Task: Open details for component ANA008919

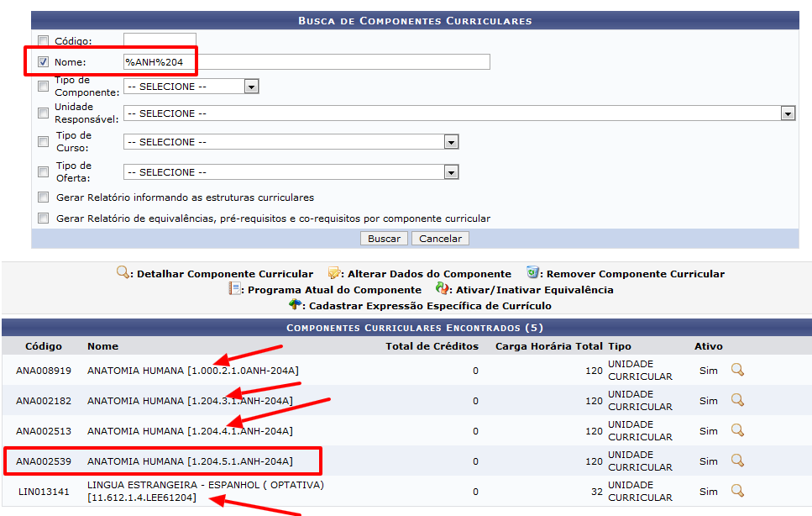Action: pos(737,370)
